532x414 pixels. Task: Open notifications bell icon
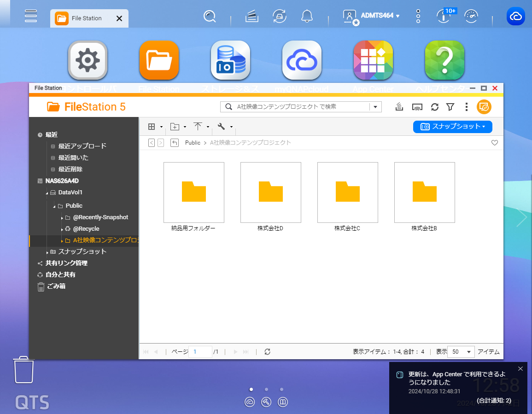pos(307,16)
